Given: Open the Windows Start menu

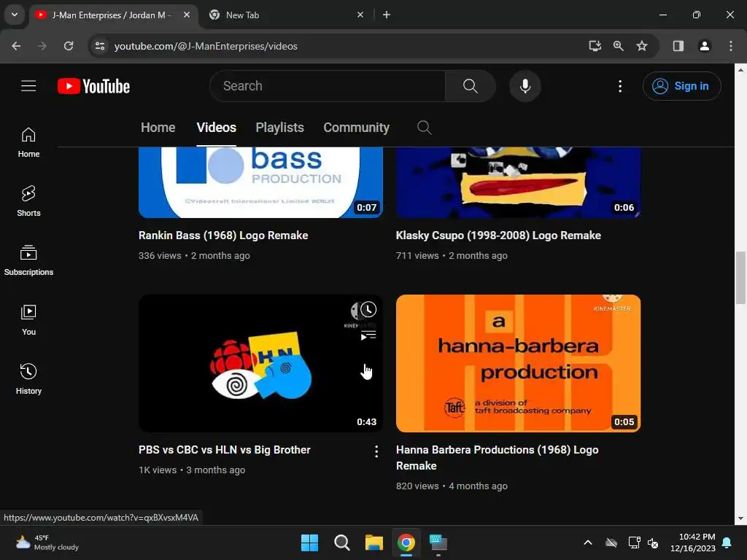Looking at the screenshot, I should coord(309,542).
